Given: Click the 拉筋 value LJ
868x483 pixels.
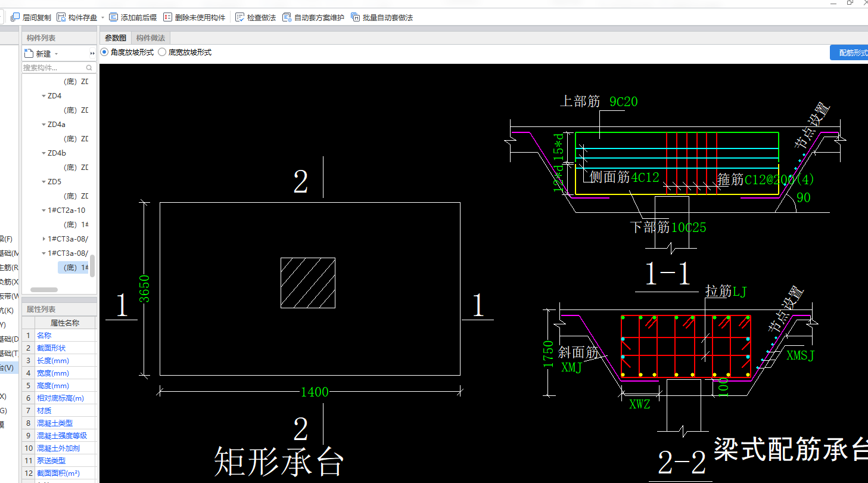Looking at the screenshot, I should tap(739, 292).
